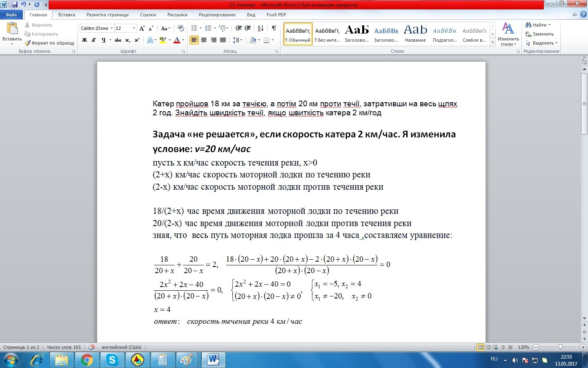
Task: Open the Изменить стили dropdown
Action: coord(508,34)
